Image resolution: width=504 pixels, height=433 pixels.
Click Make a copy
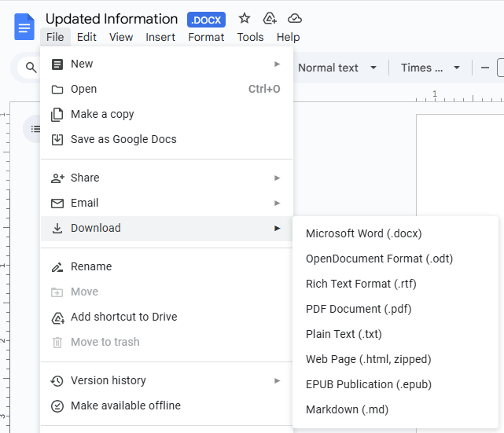tap(102, 114)
